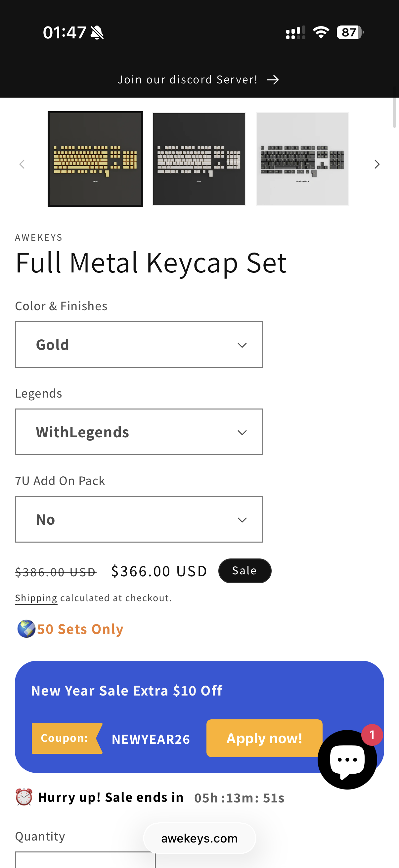This screenshot has height=868, width=399.
Task: Select the Titanium Black keycap thumbnail
Action: tap(302, 159)
